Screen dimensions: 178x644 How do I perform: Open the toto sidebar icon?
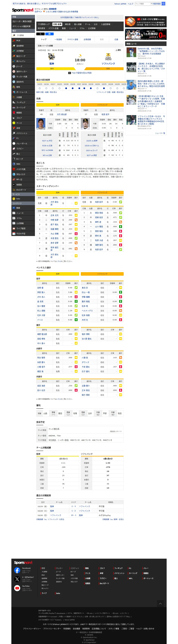click(14, 199)
